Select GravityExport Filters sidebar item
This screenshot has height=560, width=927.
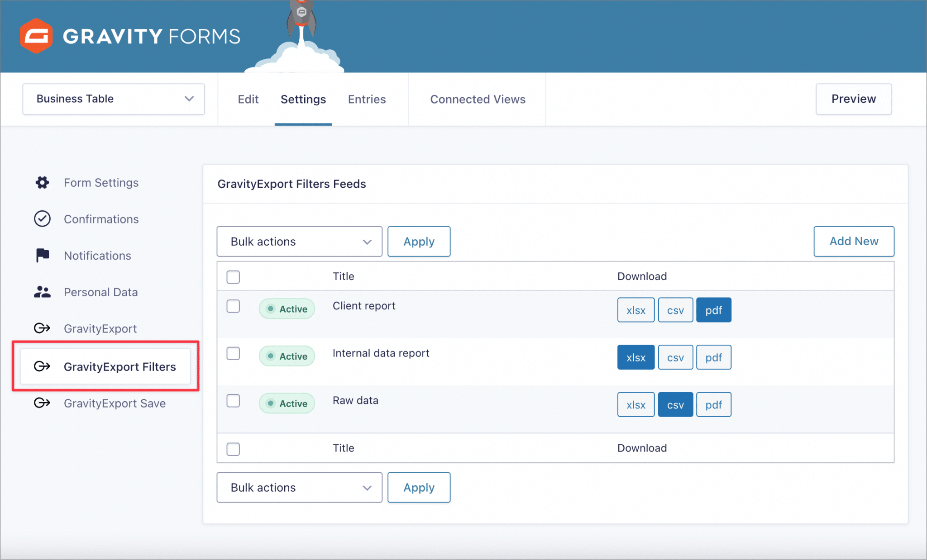105,366
